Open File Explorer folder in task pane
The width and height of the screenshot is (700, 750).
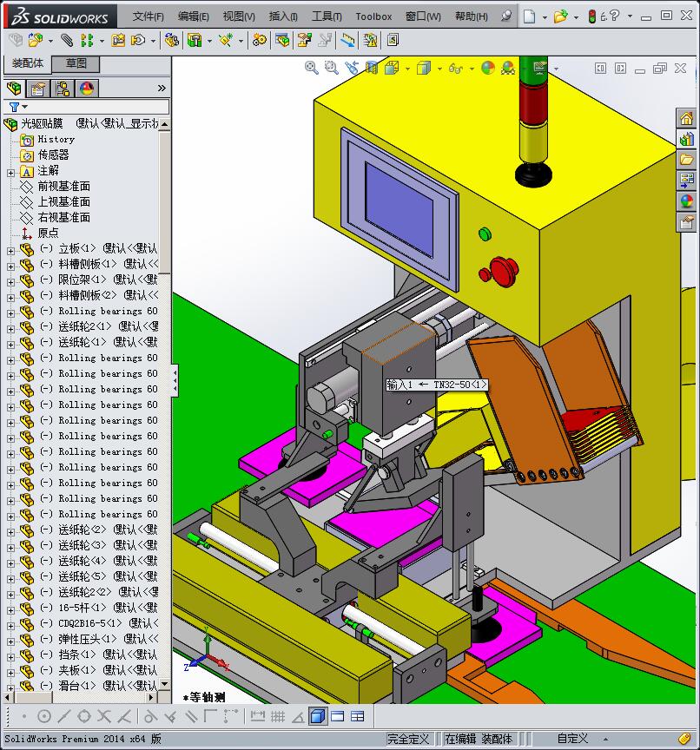point(687,160)
